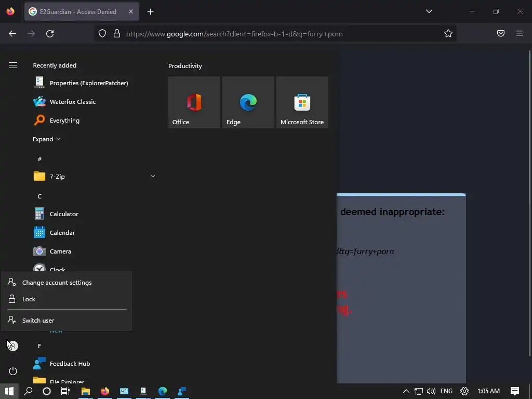Reload the current page

pyautogui.click(x=50, y=34)
